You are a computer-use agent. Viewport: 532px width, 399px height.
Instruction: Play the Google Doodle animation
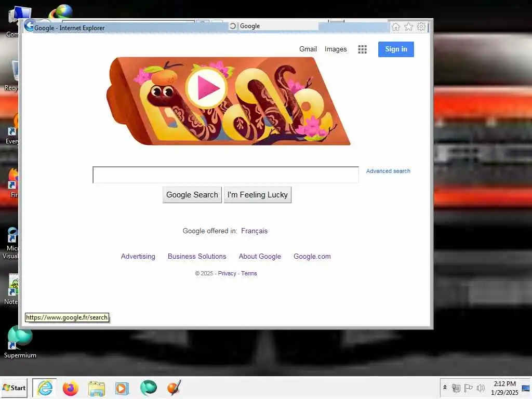[x=206, y=88]
